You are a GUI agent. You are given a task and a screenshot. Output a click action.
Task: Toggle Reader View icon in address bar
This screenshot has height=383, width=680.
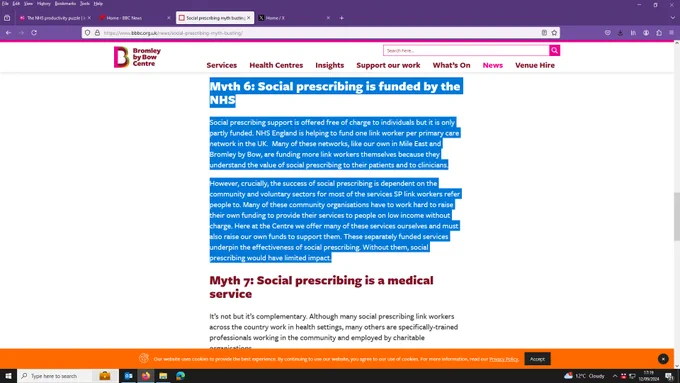click(x=544, y=33)
